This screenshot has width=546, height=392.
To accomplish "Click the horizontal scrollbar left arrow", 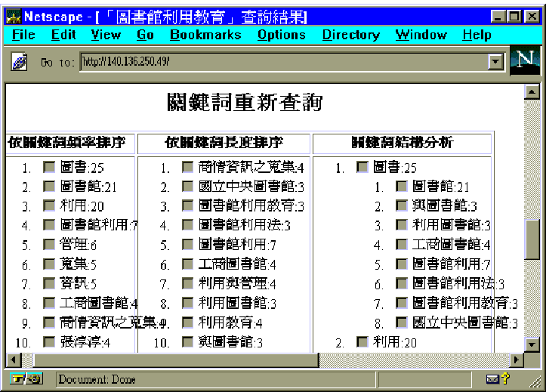I will click(13, 360).
